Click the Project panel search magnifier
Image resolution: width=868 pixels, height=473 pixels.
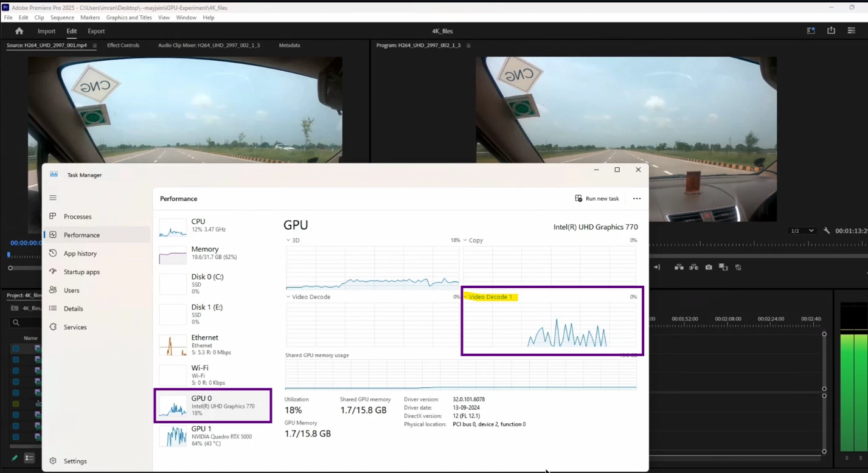pyautogui.click(x=16, y=323)
